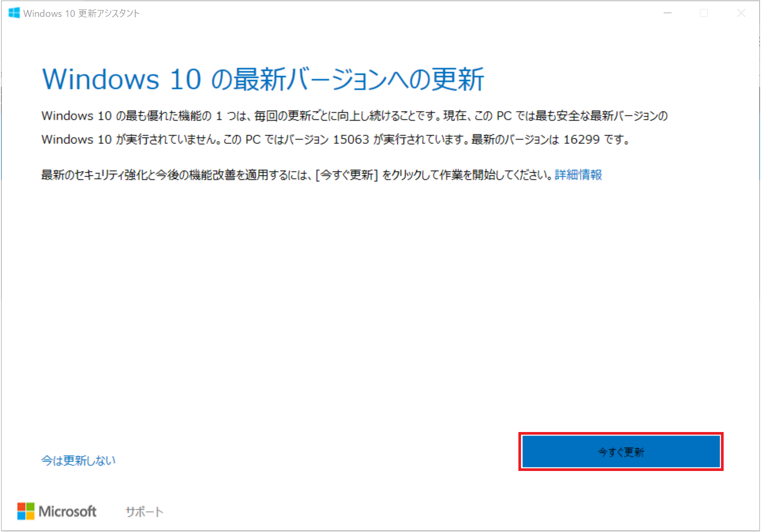Screen dimensions: 761x532
Task: Open the 詳細情報 link
Action: (578, 175)
